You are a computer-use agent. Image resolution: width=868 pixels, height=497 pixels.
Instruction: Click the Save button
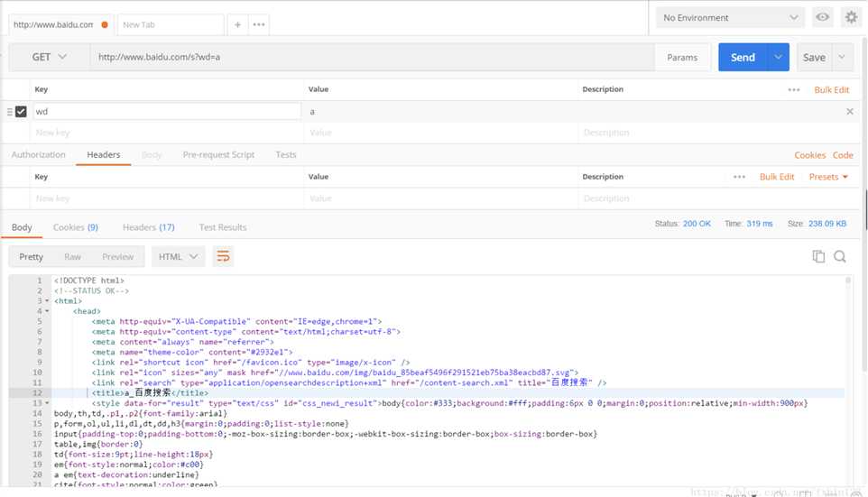click(x=814, y=57)
